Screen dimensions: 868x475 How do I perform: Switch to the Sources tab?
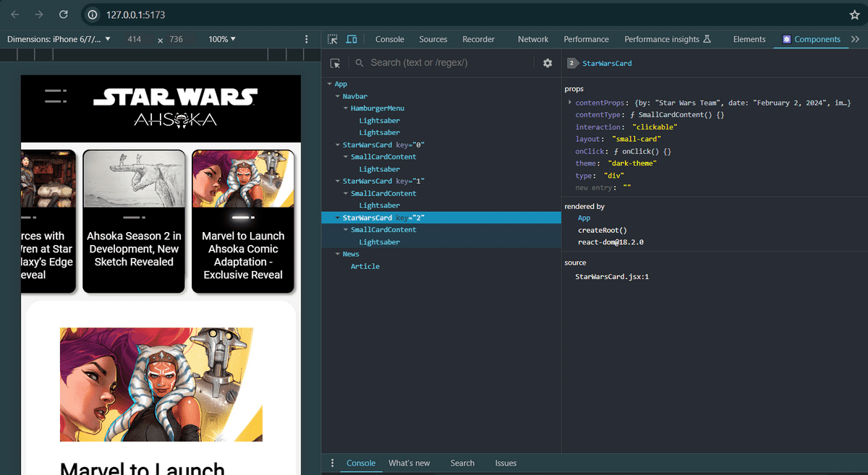(x=433, y=39)
